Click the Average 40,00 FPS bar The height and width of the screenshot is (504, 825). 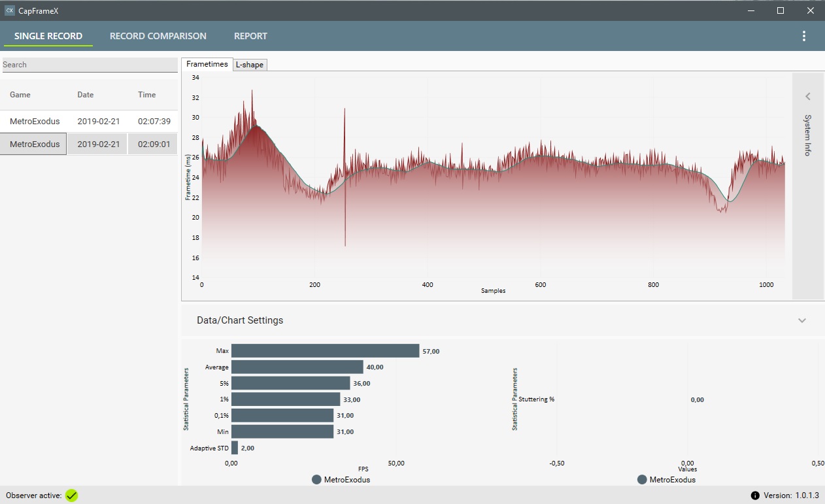pyautogui.click(x=297, y=367)
